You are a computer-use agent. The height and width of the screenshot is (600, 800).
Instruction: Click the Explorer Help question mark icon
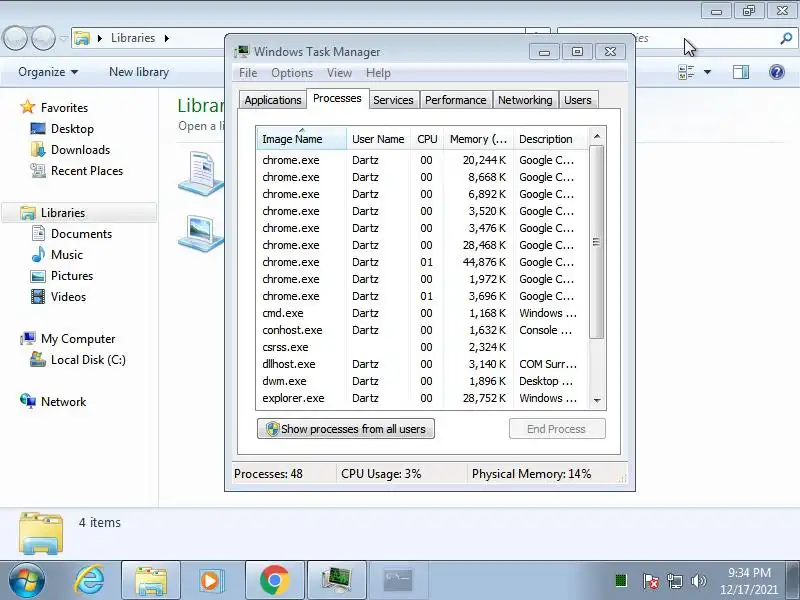point(777,72)
